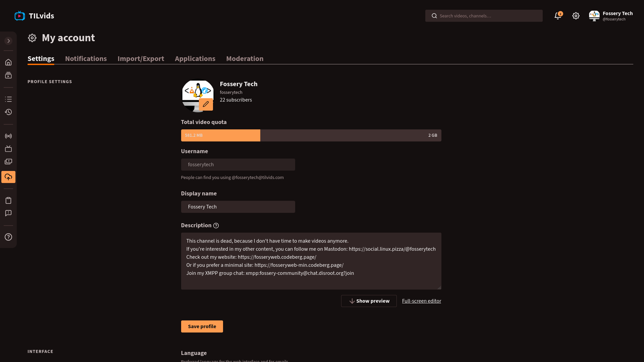Image resolution: width=644 pixels, height=362 pixels.
Task: Click the 2 GB quota limit label
Action: (x=433, y=135)
